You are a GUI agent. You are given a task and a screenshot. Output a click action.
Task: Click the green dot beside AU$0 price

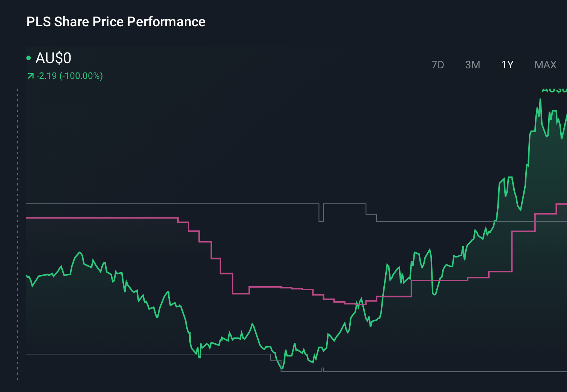[29, 58]
